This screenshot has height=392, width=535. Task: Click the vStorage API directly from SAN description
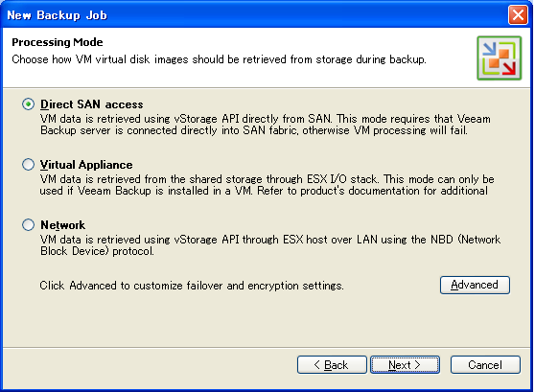pos(266,125)
